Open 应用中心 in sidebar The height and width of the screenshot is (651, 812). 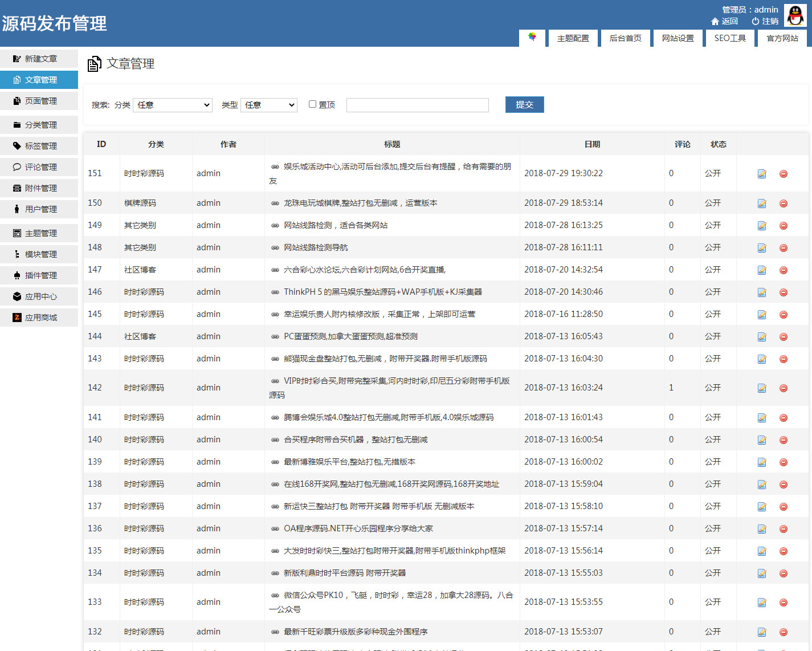click(39, 296)
